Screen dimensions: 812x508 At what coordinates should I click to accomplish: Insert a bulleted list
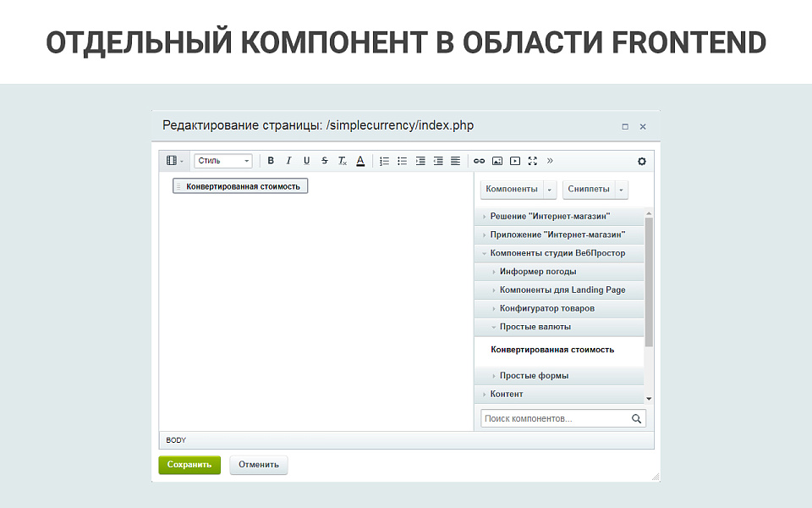tap(402, 161)
